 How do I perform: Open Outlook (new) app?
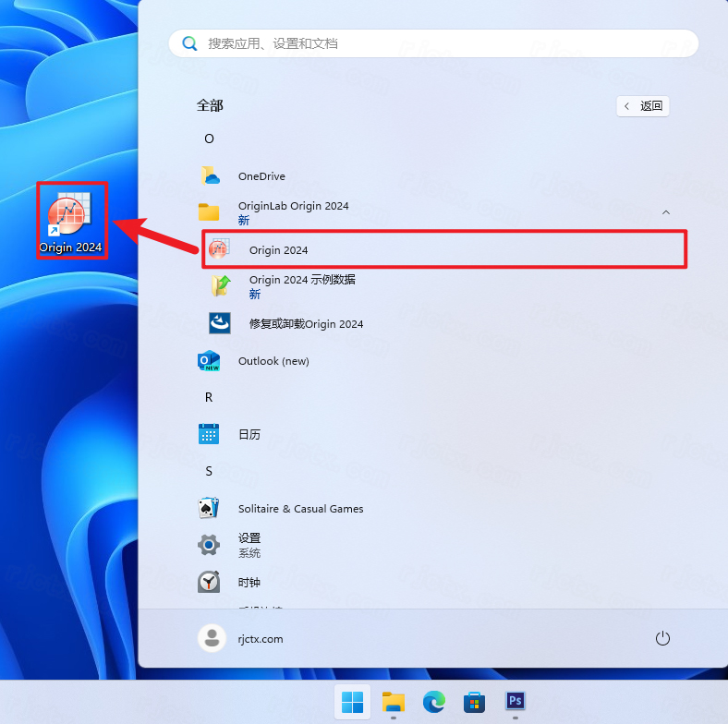point(273,361)
